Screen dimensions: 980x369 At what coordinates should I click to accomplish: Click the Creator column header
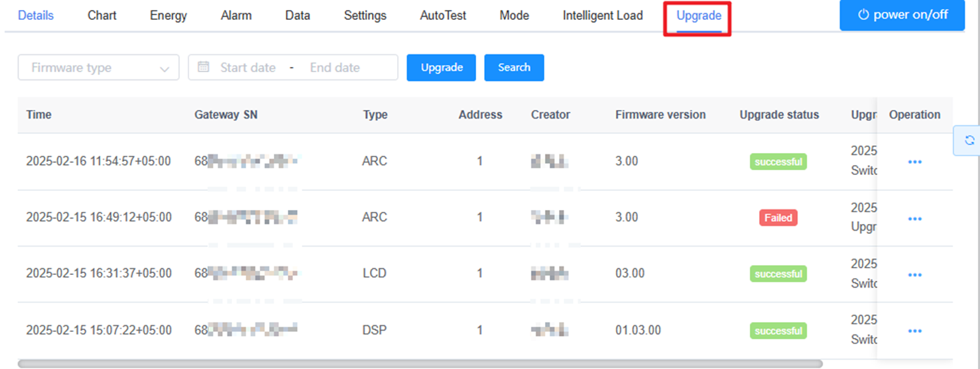point(550,115)
